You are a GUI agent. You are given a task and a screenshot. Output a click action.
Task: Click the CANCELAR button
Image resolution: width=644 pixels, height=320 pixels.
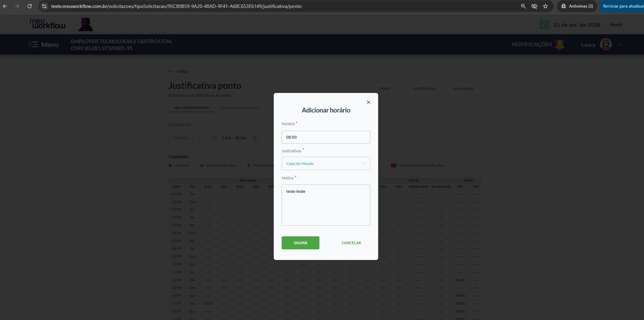351,243
